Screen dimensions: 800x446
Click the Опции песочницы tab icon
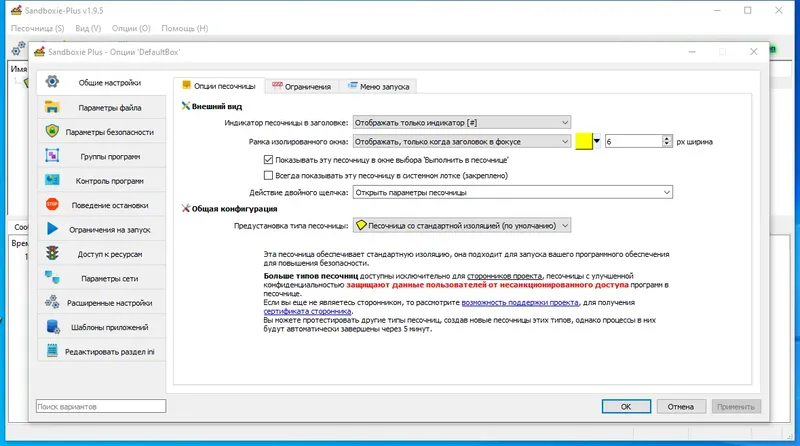[x=186, y=85]
